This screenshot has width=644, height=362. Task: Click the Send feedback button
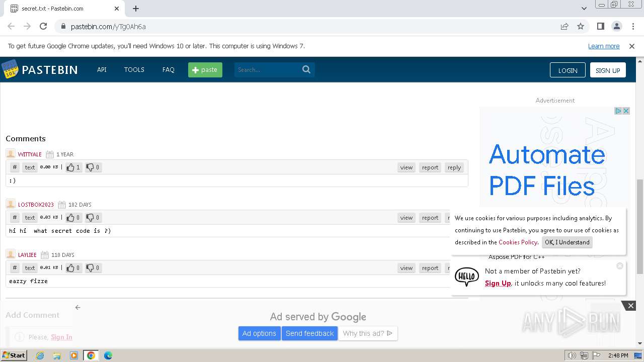(x=309, y=333)
